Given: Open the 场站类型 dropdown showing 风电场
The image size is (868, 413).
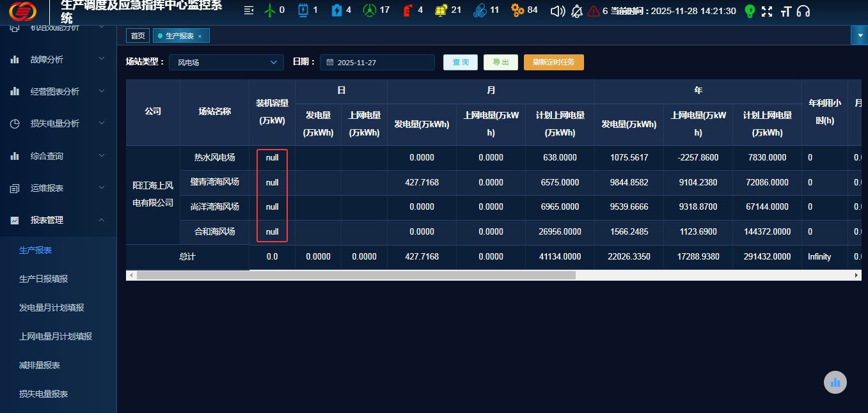Looking at the screenshot, I should [x=226, y=62].
